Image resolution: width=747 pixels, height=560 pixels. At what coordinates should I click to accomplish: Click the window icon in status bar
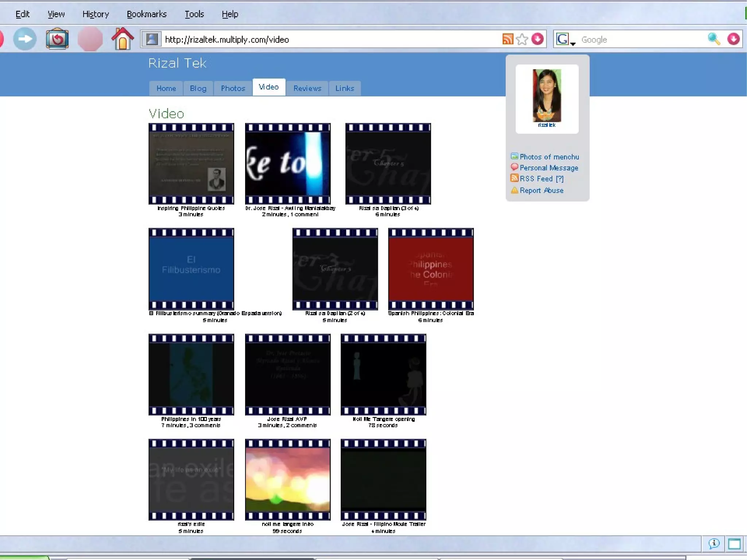click(x=734, y=544)
